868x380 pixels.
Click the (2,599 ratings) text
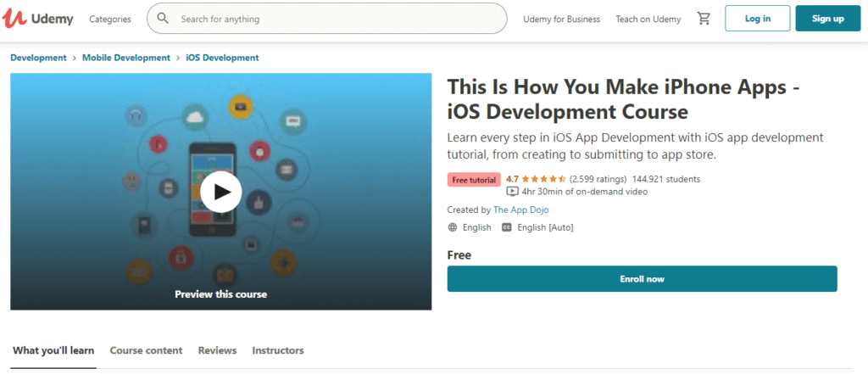598,179
